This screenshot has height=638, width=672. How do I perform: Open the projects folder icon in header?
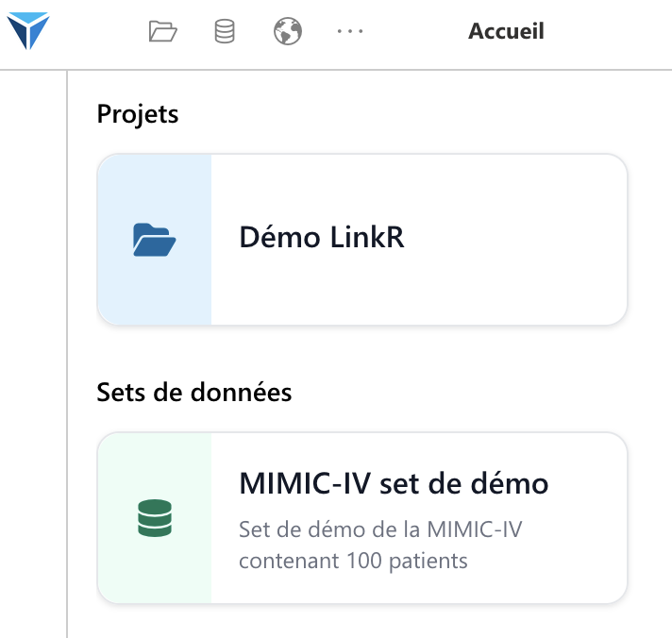coord(163,31)
